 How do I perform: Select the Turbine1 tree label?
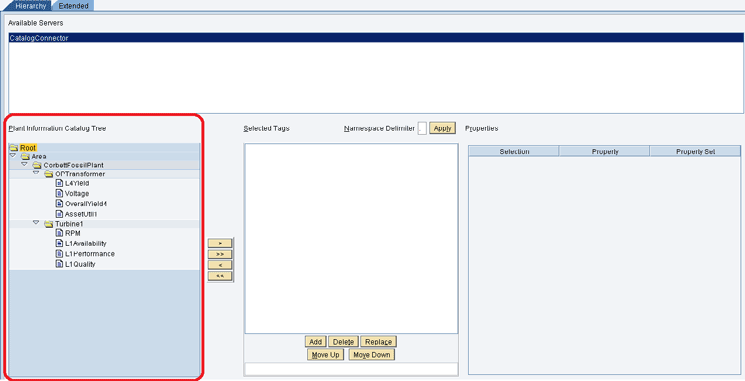pos(69,224)
